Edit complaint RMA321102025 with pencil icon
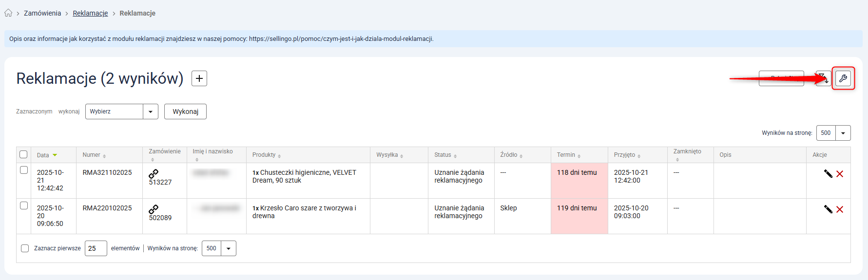This screenshot has width=868, height=280. (828, 174)
